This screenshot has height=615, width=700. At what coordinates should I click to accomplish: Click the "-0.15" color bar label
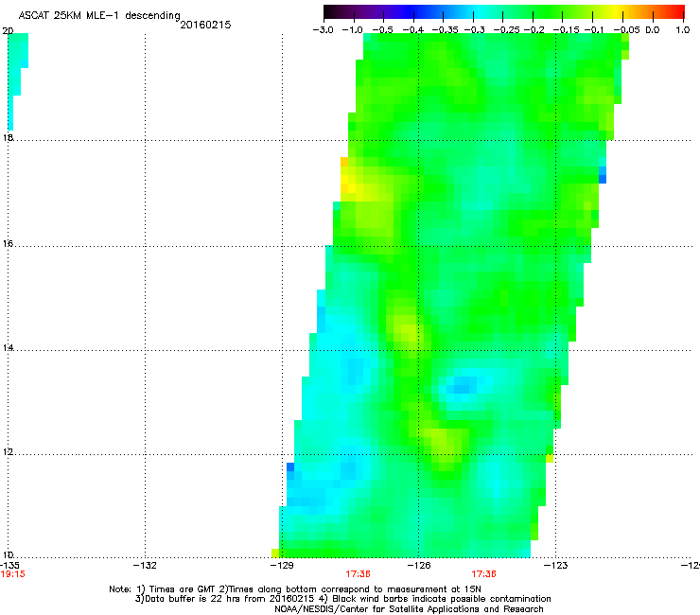(x=566, y=30)
